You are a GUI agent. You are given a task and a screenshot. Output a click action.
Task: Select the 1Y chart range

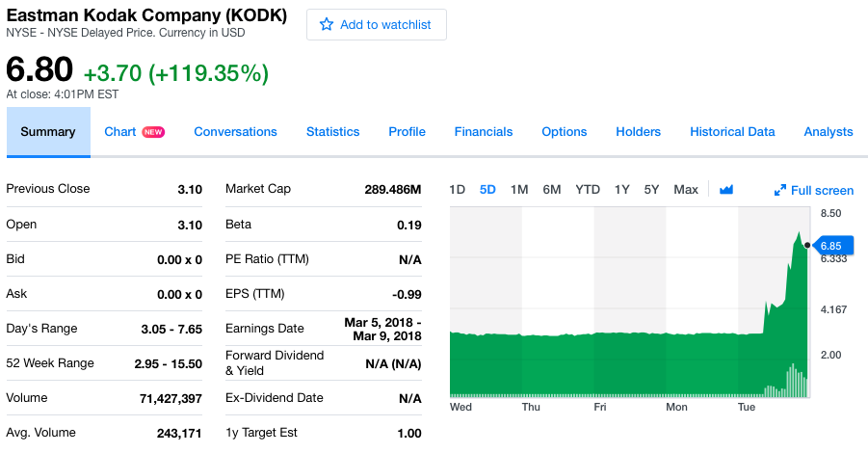621,190
